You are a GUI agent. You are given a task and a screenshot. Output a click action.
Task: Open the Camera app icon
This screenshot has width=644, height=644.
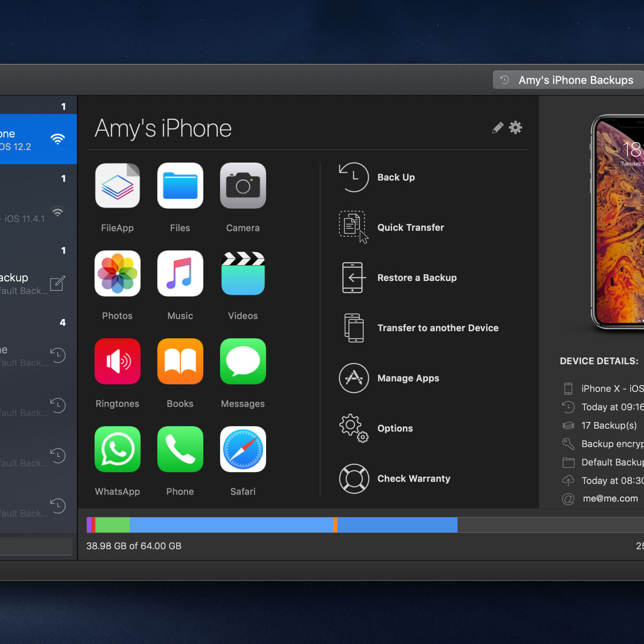pyautogui.click(x=243, y=186)
